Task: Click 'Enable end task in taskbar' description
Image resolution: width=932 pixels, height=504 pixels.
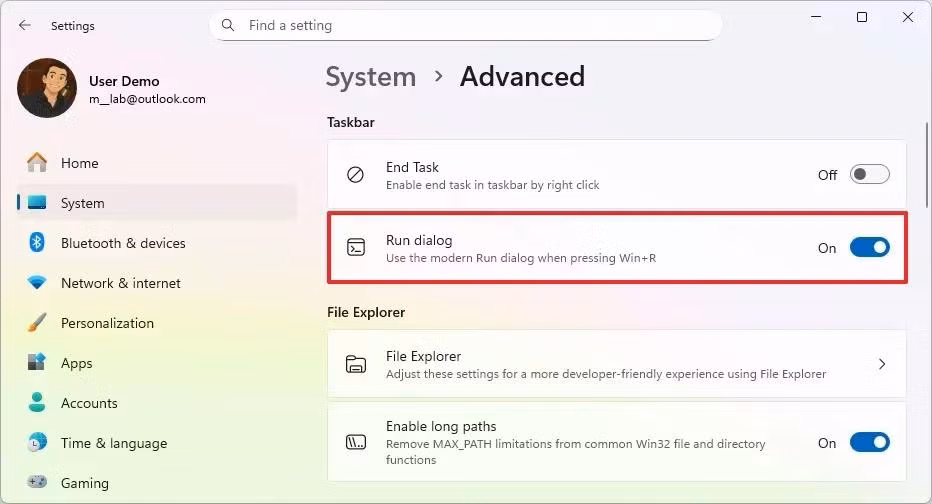Action: [x=493, y=185]
